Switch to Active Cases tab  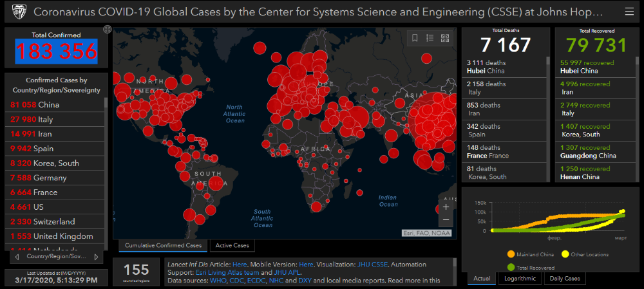pos(232,245)
